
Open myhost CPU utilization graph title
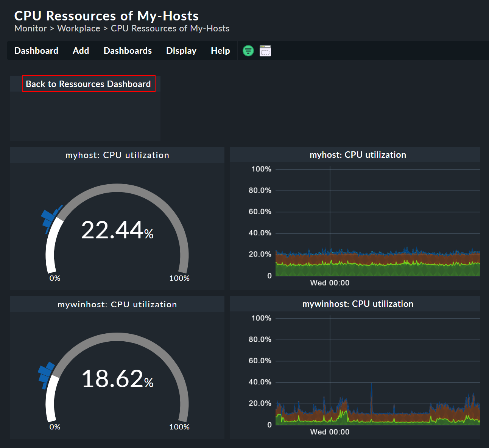point(358,155)
